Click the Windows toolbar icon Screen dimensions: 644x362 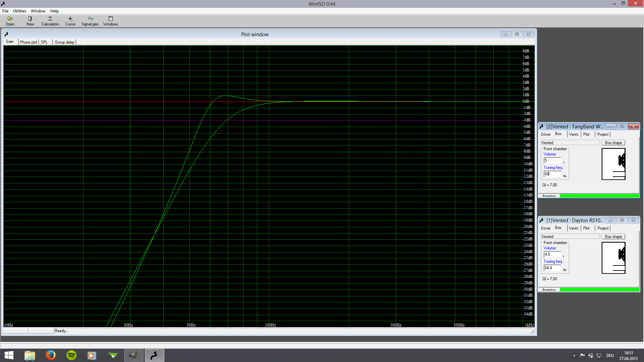pos(111,21)
